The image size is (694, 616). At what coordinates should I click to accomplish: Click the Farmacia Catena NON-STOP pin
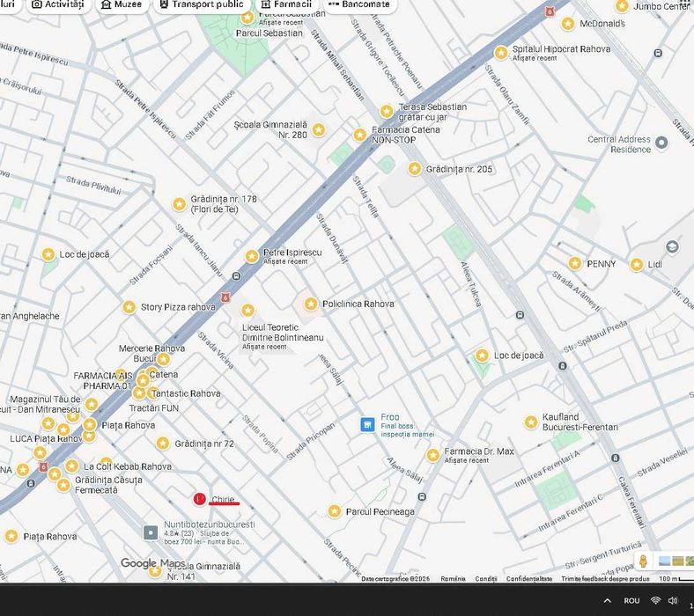pyautogui.click(x=360, y=135)
